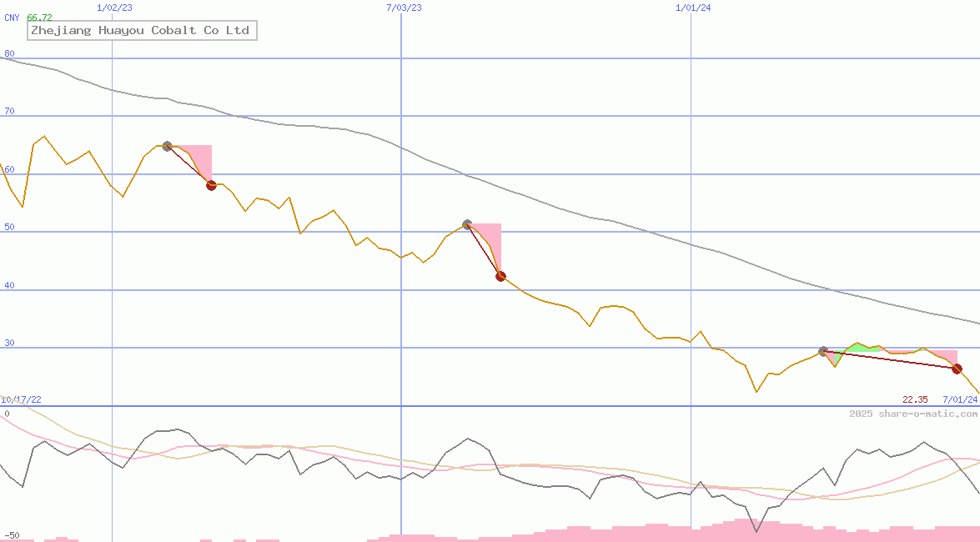Select the red exit marker of the middle trade

(x=500, y=276)
